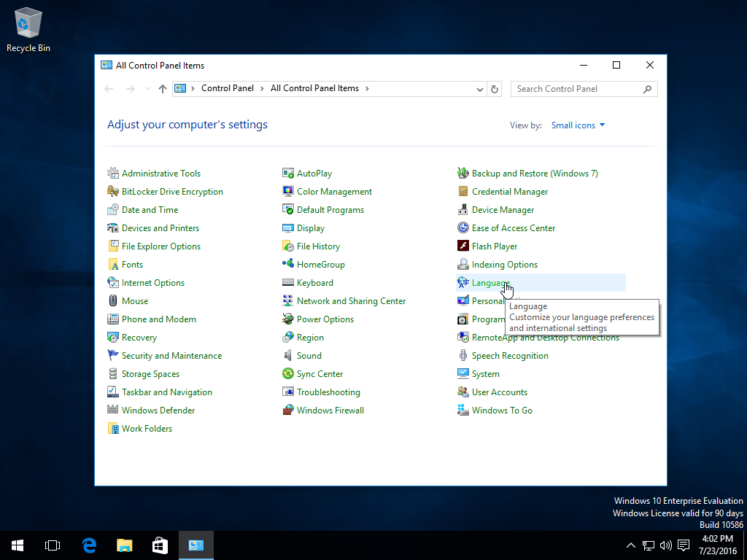Viewport: 747px width, 560px height.
Task: Open the Language link
Action: tap(491, 283)
